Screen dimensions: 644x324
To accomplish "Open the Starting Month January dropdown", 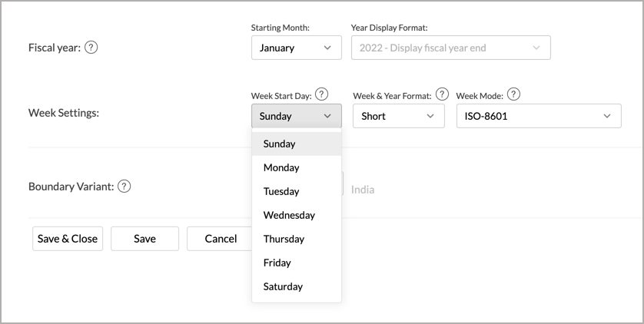I will pyautogui.click(x=297, y=48).
